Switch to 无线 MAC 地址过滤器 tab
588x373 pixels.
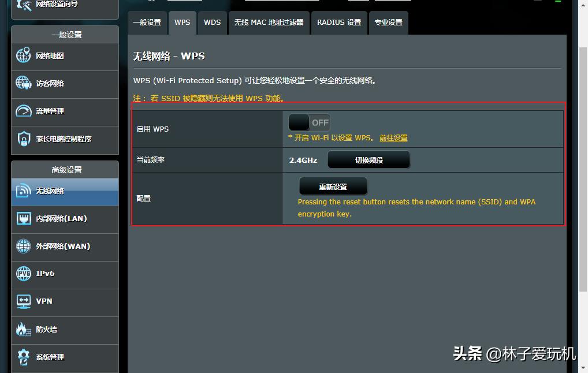[x=269, y=23]
